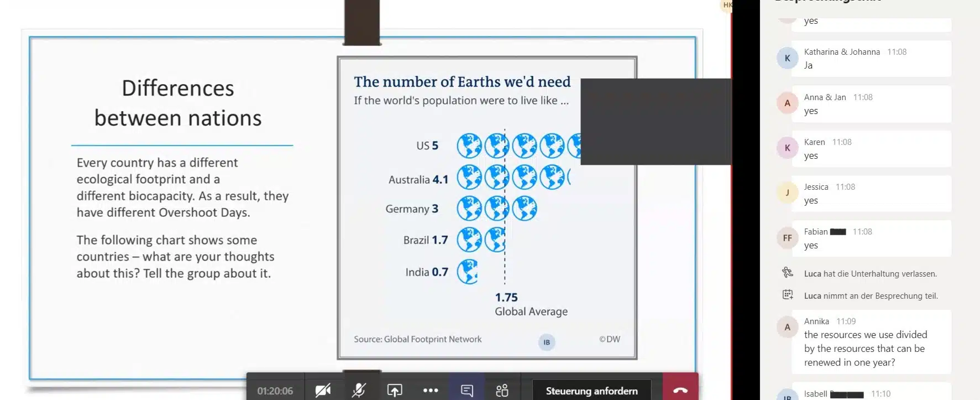The width and height of the screenshot is (980, 400).
Task: Click the dark participant video tile over the chart
Action: [x=656, y=122]
